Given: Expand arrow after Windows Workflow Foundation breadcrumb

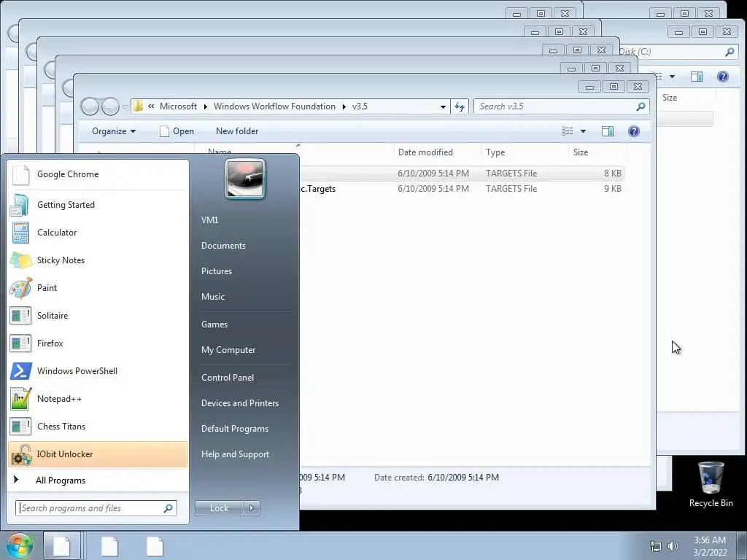Looking at the screenshot, I should pyautogui.click(x=344, y=106).
